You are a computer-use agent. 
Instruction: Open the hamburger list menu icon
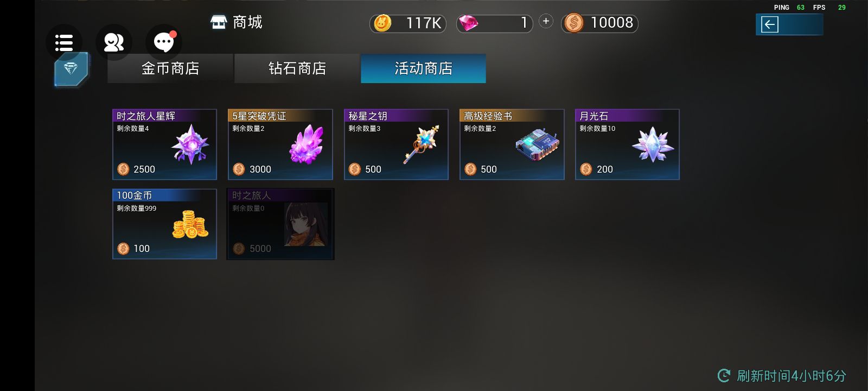[64, 42]
